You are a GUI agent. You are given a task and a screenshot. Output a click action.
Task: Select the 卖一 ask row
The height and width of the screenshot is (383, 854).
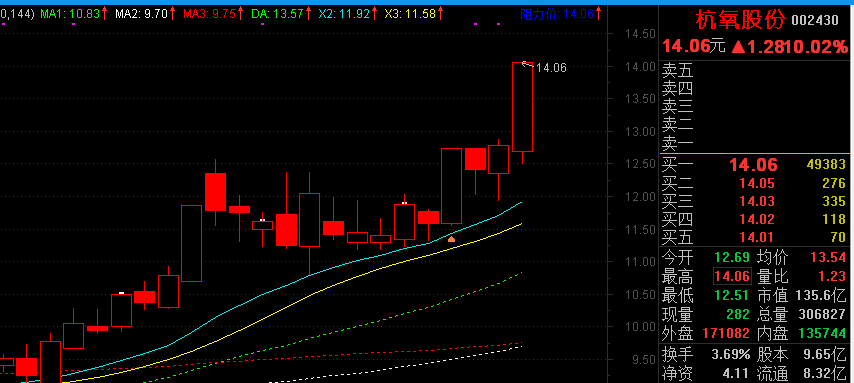click(754, 144)
